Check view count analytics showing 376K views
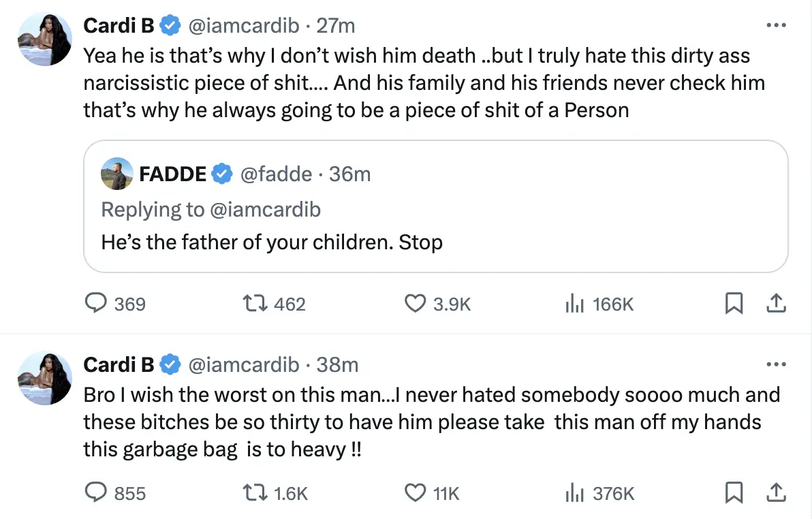This screenshot has height=519, width=812. pos(576,492)
